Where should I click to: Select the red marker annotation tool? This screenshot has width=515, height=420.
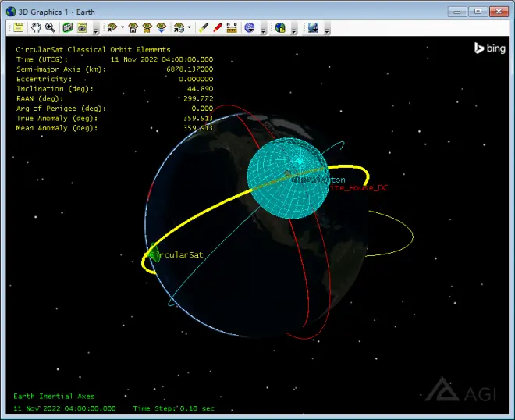pyautogui.click(x=218, y=28)
